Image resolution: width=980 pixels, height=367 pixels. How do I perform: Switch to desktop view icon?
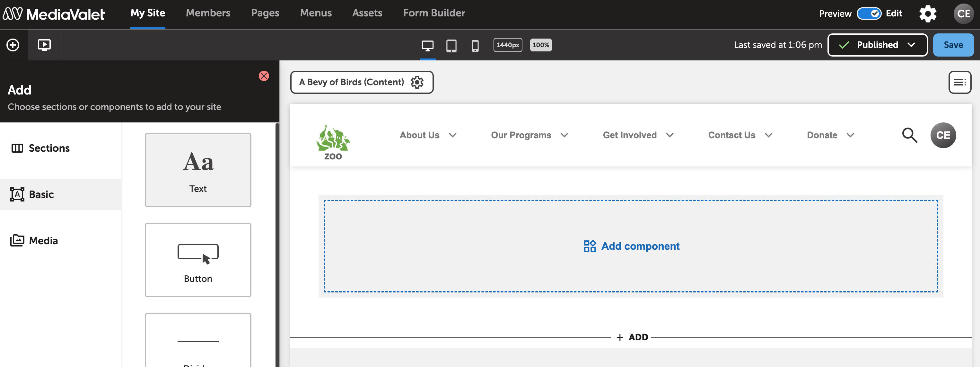point(428,46)
